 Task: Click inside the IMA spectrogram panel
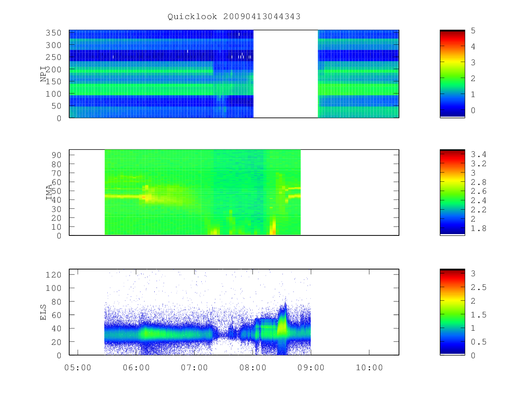(x=234, y=192)
